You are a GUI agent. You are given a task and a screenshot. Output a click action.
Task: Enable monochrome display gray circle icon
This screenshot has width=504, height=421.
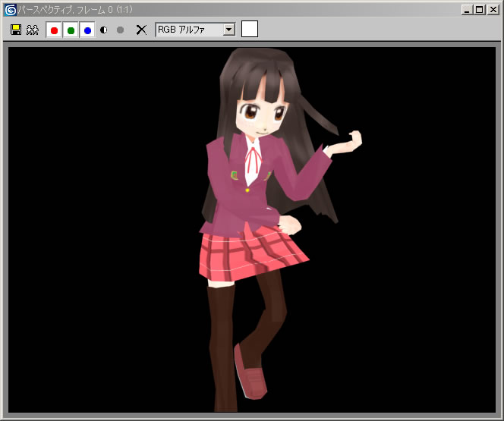(x=120, y=30)
